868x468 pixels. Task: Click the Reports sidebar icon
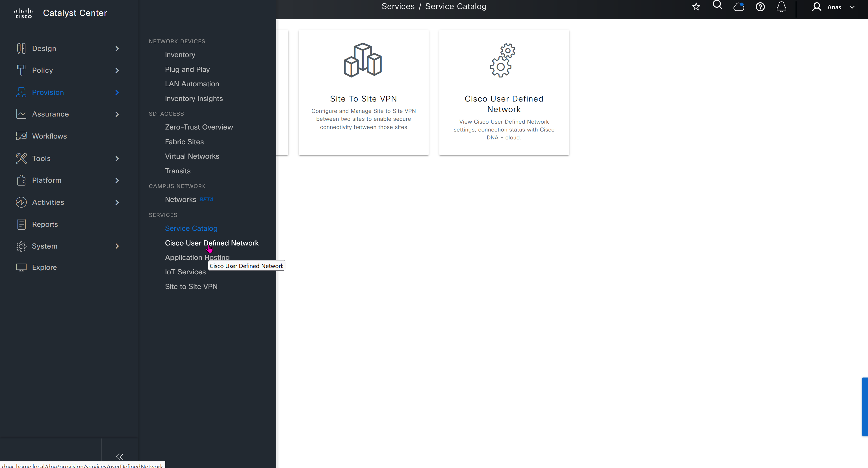click(21, 224)
